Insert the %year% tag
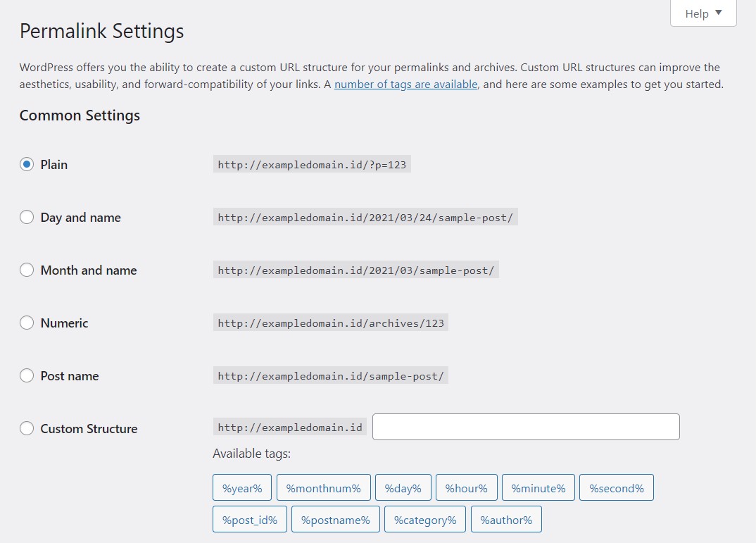Screen dimensions: 756x543 click(x=242, y=488)
